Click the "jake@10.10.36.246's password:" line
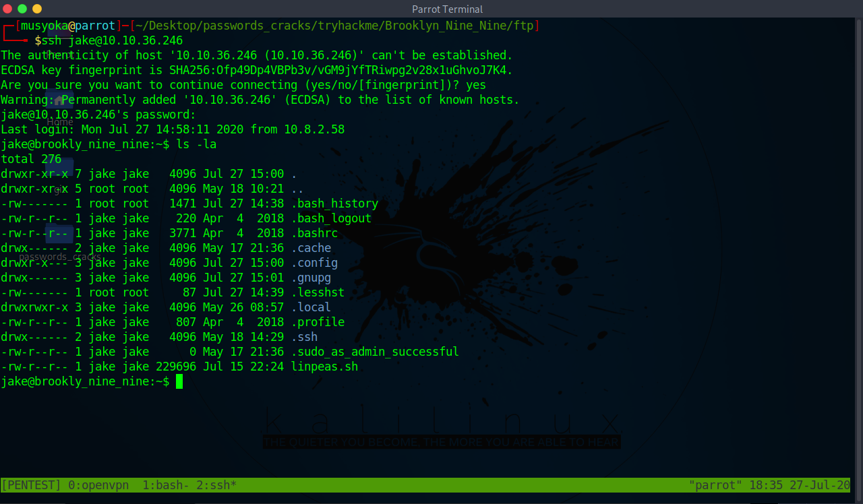 [98, 115]
